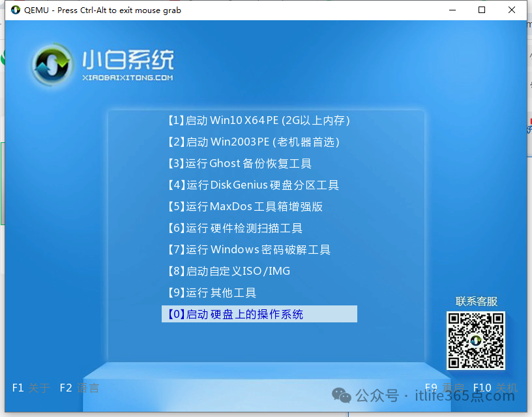The image size is (532, 417).
Task: Select menu entry 1 Win10 X64 PE
Action: pyautogui.click(x=259, y=120)
